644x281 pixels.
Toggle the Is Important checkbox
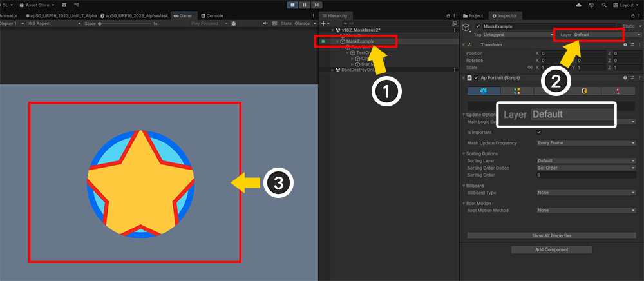click(x=539, y=132)
